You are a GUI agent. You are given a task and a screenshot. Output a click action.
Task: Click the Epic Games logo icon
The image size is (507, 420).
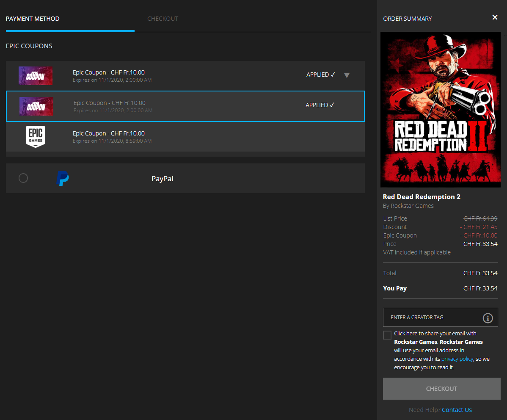(36, 137)
